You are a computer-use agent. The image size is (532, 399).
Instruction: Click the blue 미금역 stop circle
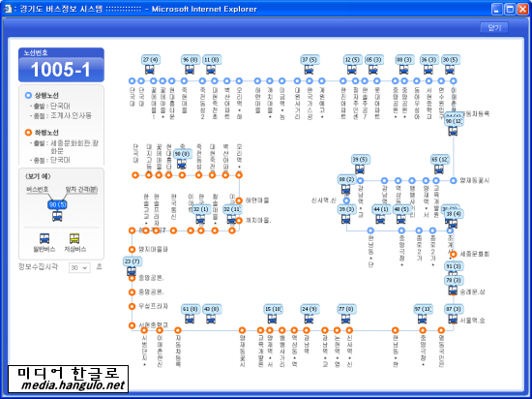coord(281,80)
